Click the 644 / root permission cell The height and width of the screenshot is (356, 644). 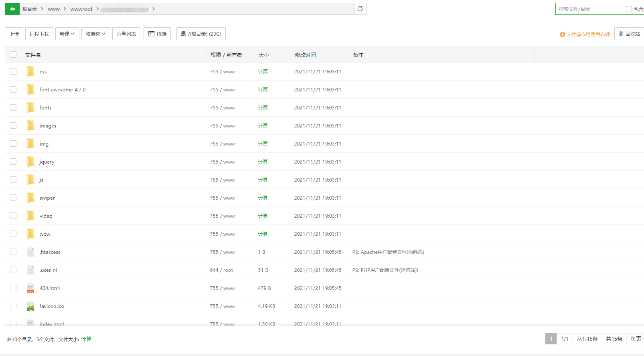coord(221,270)
